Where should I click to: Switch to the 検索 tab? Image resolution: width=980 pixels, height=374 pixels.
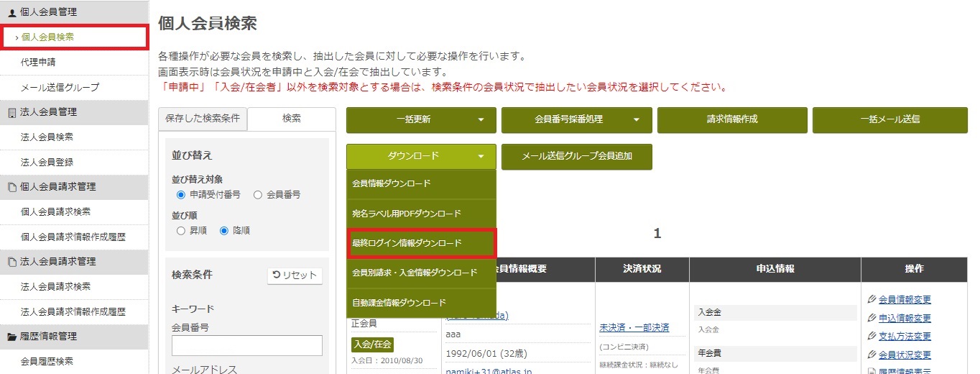pyautogui.click(x=292, y=119)
